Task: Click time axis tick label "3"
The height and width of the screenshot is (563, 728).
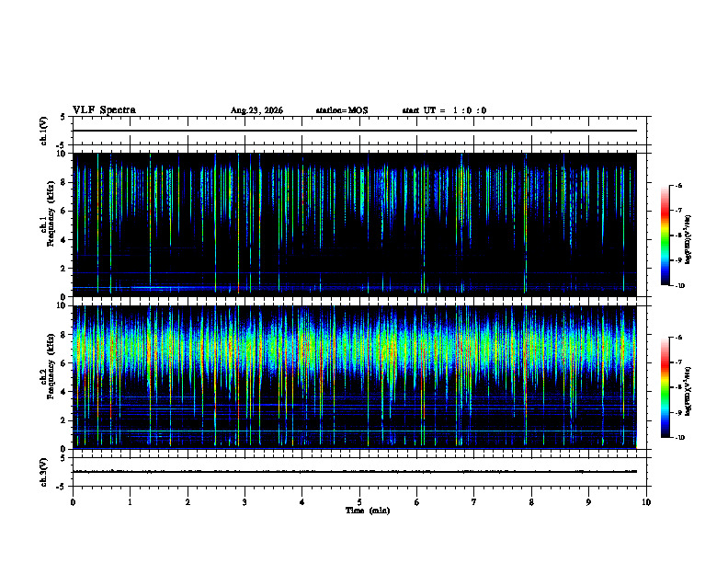Action: [245, 502]
